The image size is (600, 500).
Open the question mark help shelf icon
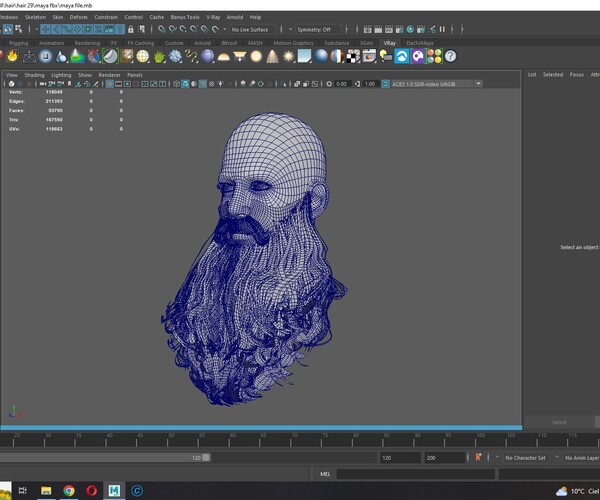[x=451, y=56]
